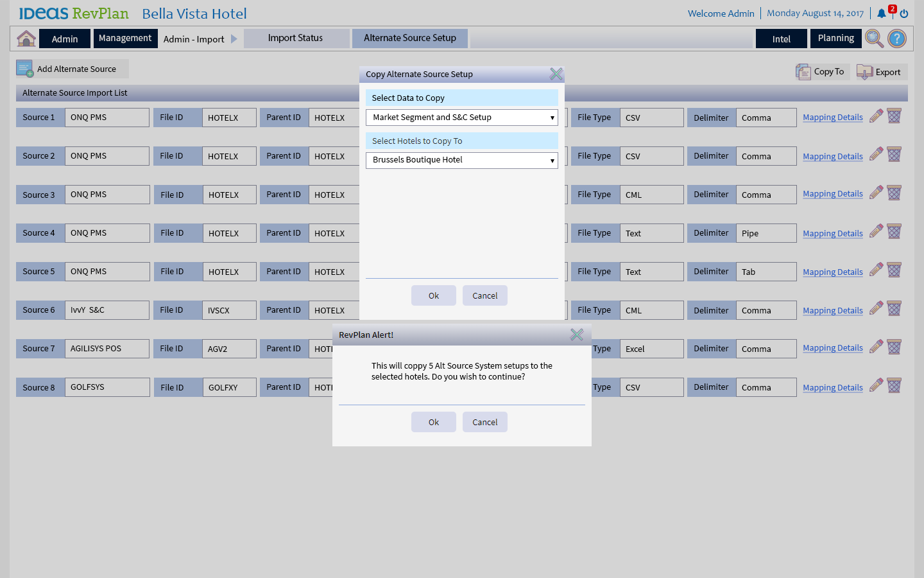Viewport: 924px width, 578px height.
Task: Close the RevPlan Alert dialog
Action: point(577,335)
